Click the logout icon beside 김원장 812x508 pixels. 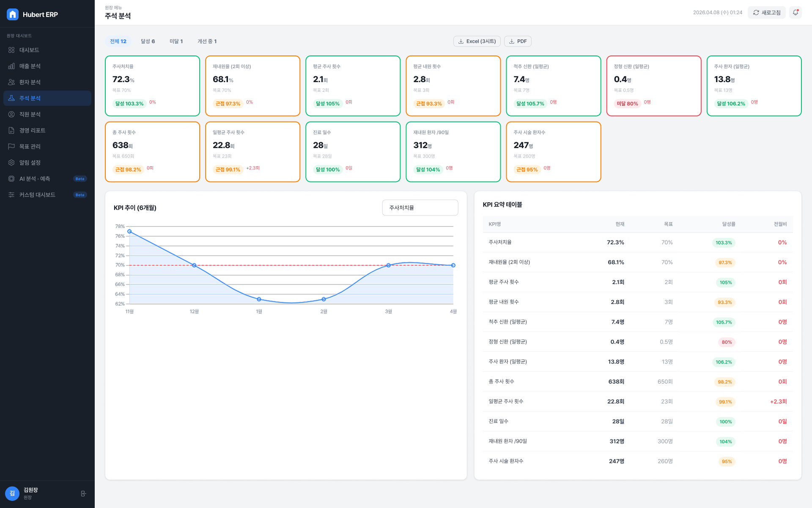click(x=83, y=494)
